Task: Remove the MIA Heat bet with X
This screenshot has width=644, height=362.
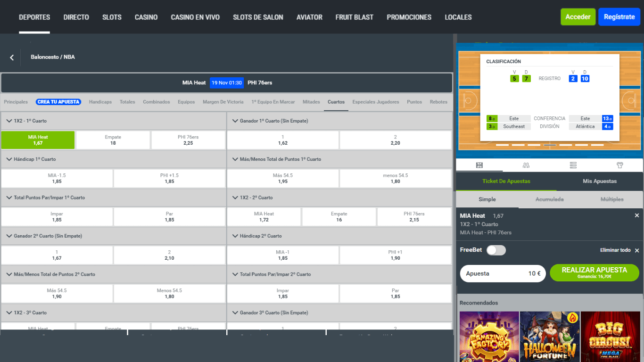Action: [637, 215]
